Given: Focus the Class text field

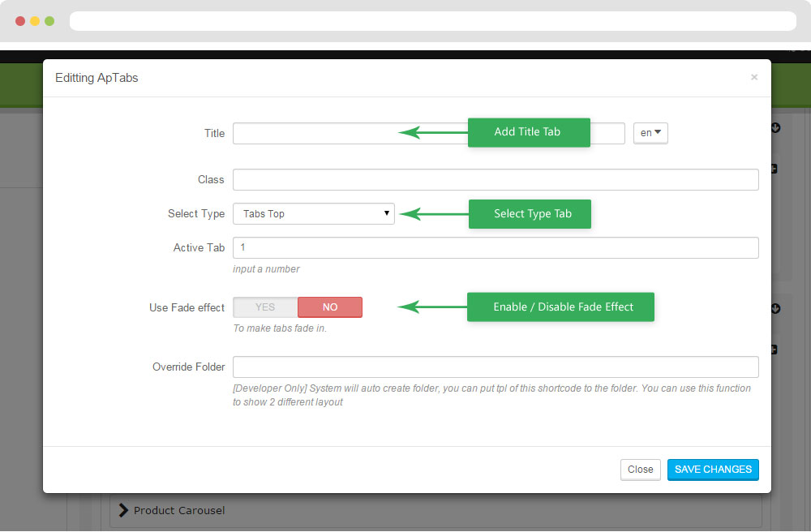Looking at the screenshot, I should tap(496, 179).
